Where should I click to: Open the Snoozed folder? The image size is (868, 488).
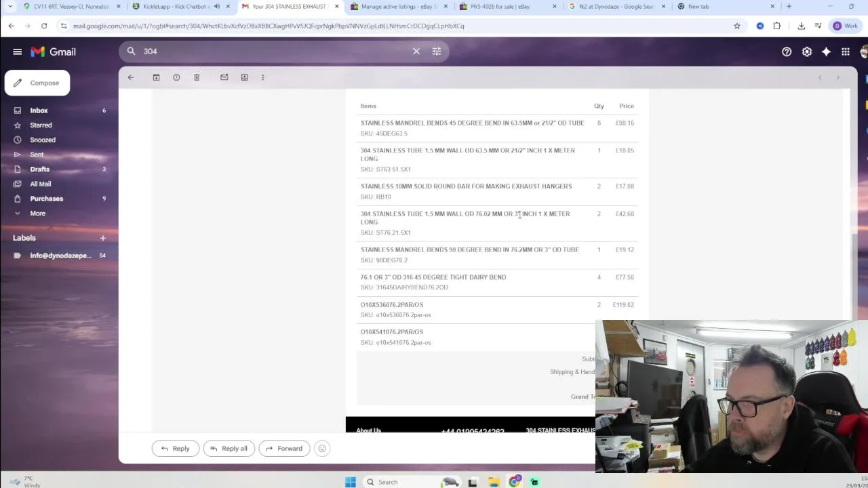(x=43, y=140)
